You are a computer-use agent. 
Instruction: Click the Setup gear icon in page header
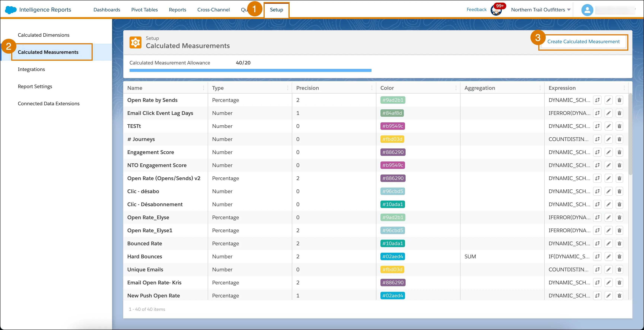point(136,42)
